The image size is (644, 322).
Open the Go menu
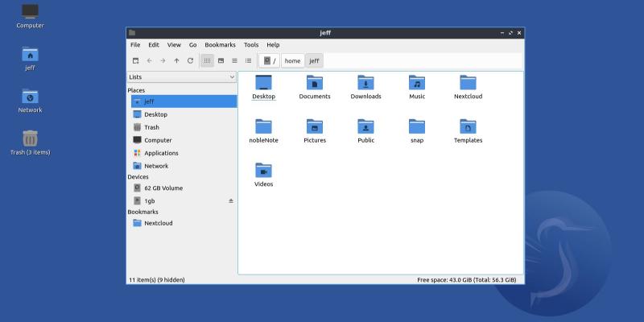[193, 45]
